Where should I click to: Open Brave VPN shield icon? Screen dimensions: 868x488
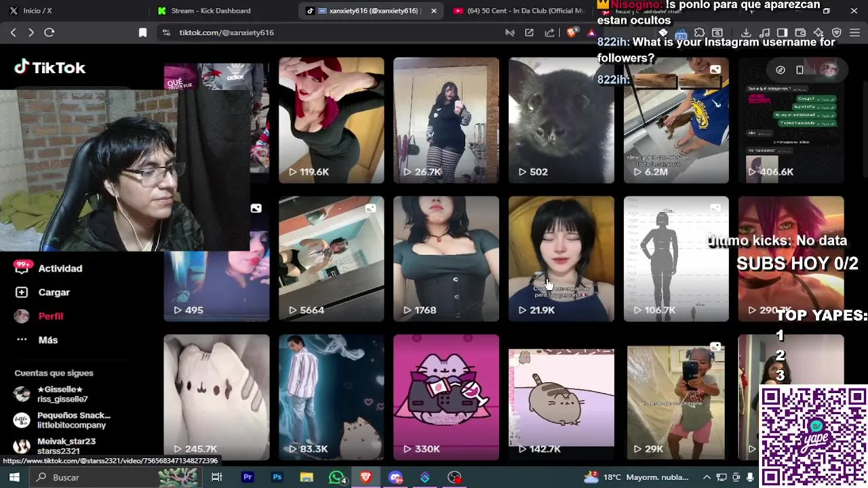[837, 33]
